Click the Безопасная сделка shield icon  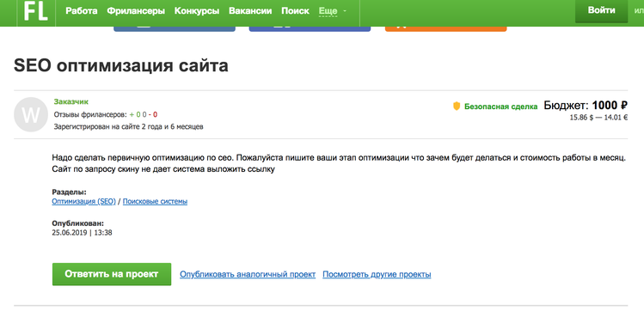click(457, 107)
